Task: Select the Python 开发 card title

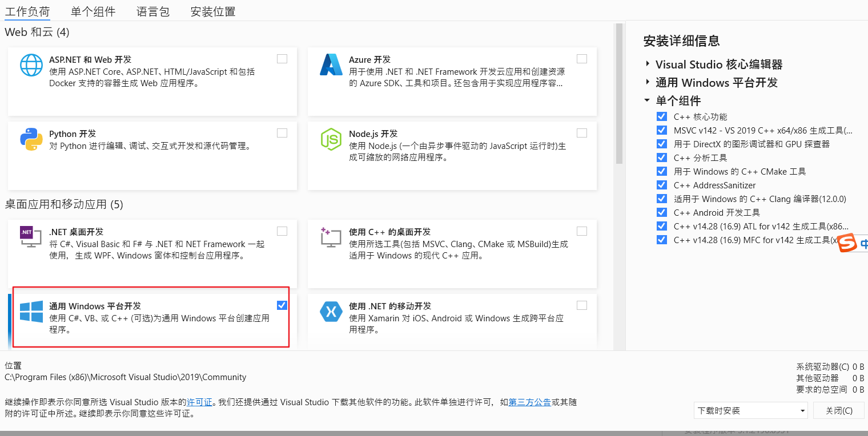Action: [73, 134]
